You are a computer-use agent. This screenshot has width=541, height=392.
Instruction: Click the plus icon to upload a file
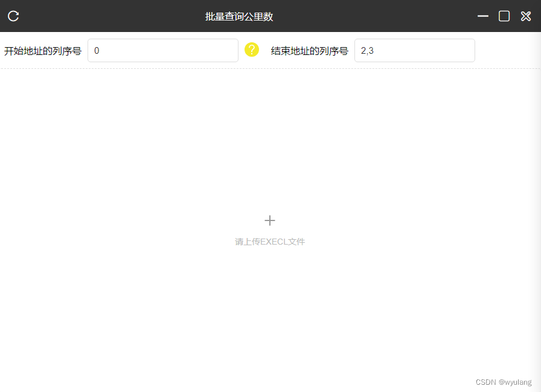pos(270,220)
